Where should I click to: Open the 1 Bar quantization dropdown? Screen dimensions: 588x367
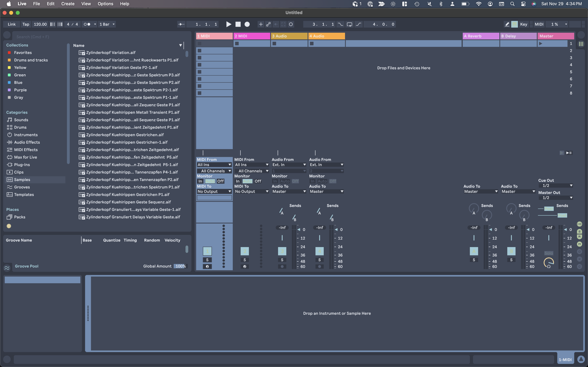(107, 24)
